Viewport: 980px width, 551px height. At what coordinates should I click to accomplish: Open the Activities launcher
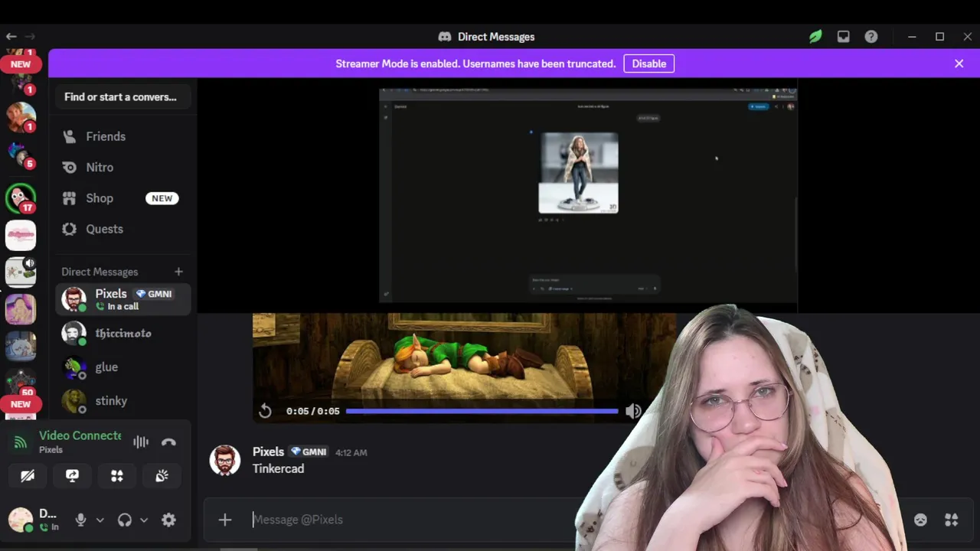coord(117,476)
